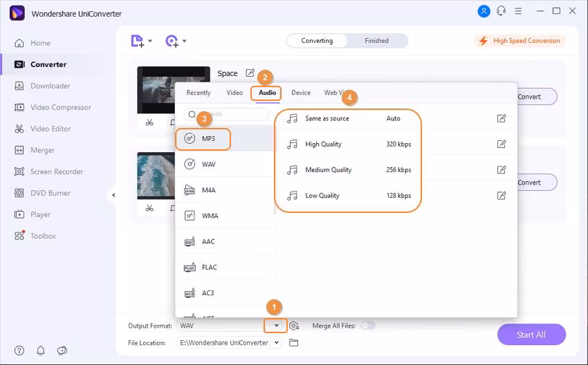588x365 pixels.
Task: Open the notifications bell icon
Action: [x=41, y=350]
